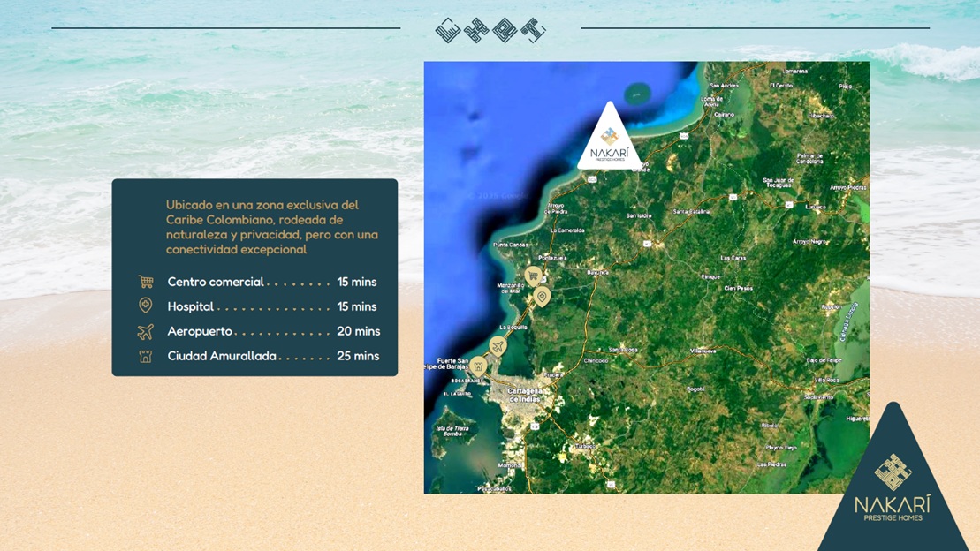
Task: Click the "Punta Canoas" map label
Action: [510, 245]
